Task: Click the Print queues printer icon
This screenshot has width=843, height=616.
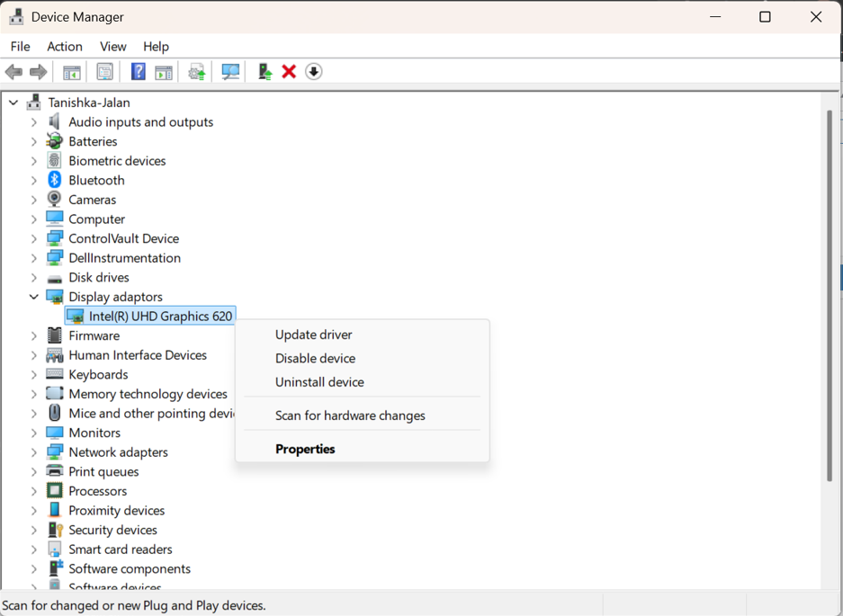Action: 54,471
